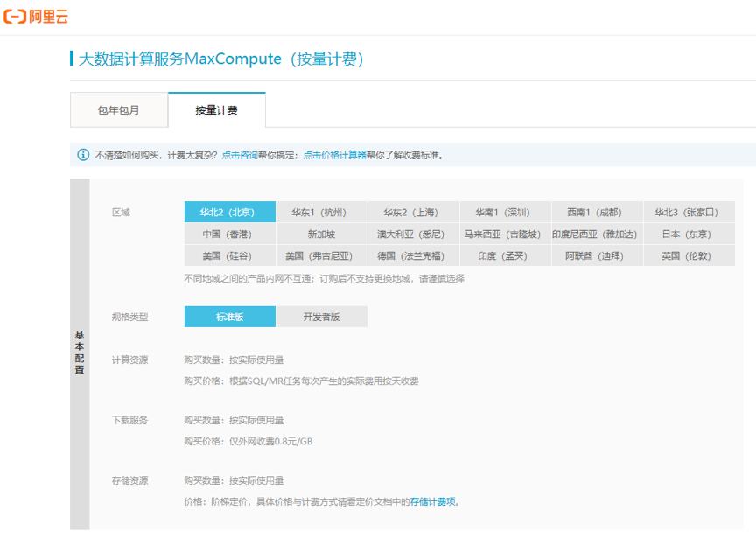The image size is (756, 539).
Task: Open the 存储计费项 pricing link
Action: tap(432, 502)
